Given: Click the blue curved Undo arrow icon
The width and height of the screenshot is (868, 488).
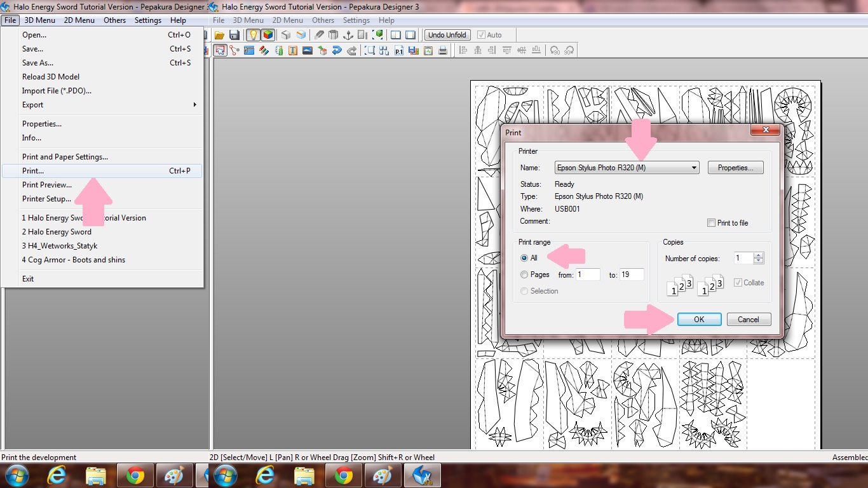Looking at the screenshot, I should click(x=337, y=51).
